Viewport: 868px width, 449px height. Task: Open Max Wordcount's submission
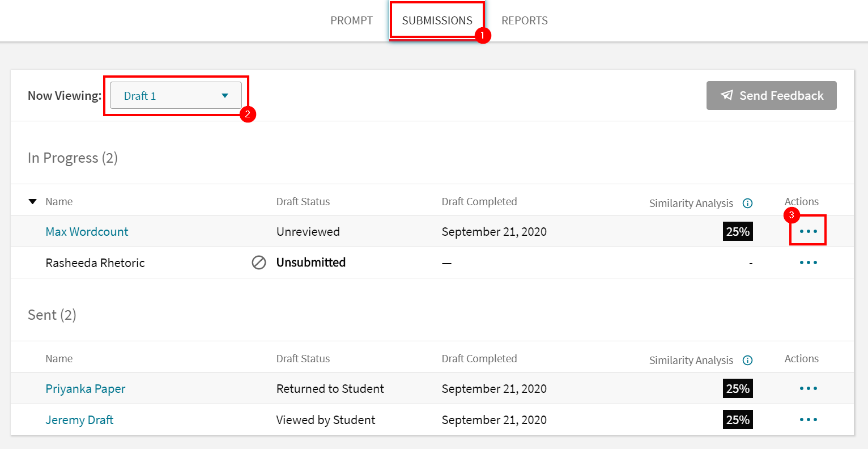pyautogui.click(x=87, y=231)
